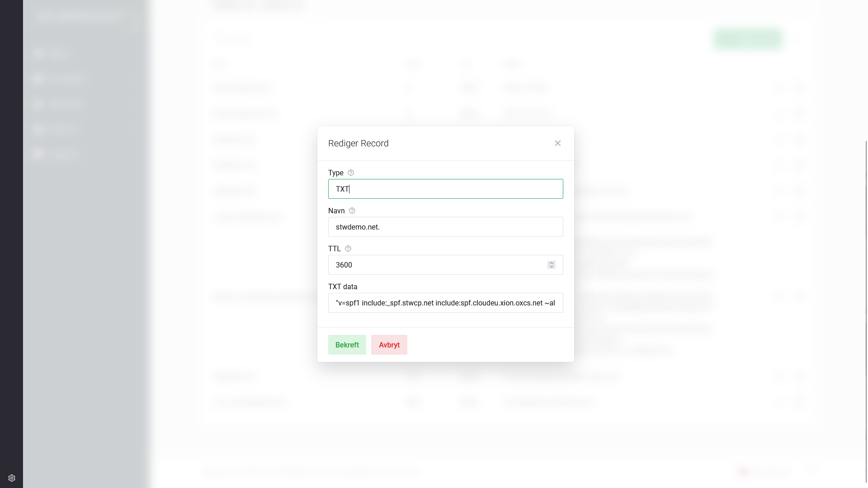Click into the TTL field showing 3600
Image resolution: width=868 pixels, height=488 pixels.
click(x=439, y=265)
